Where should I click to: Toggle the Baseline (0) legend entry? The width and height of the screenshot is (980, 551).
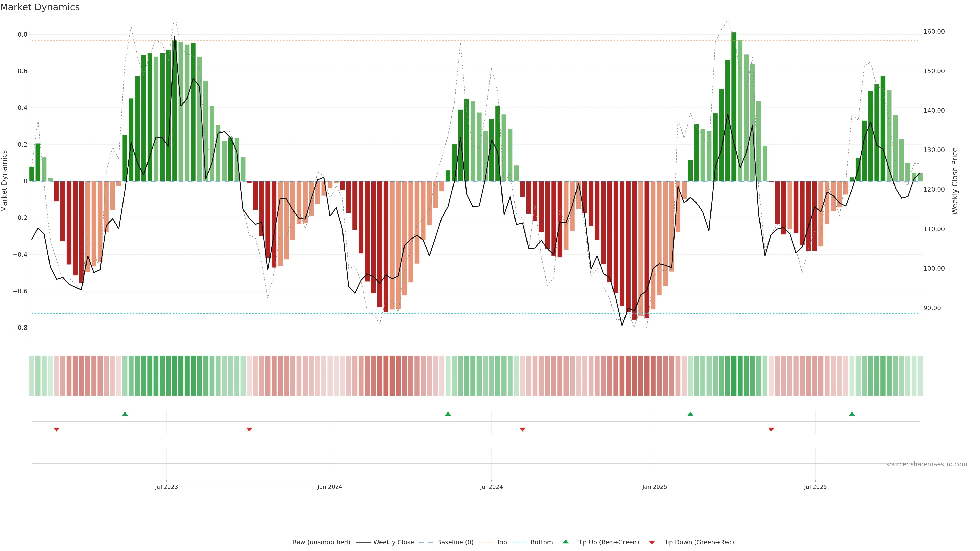(455, 542)
